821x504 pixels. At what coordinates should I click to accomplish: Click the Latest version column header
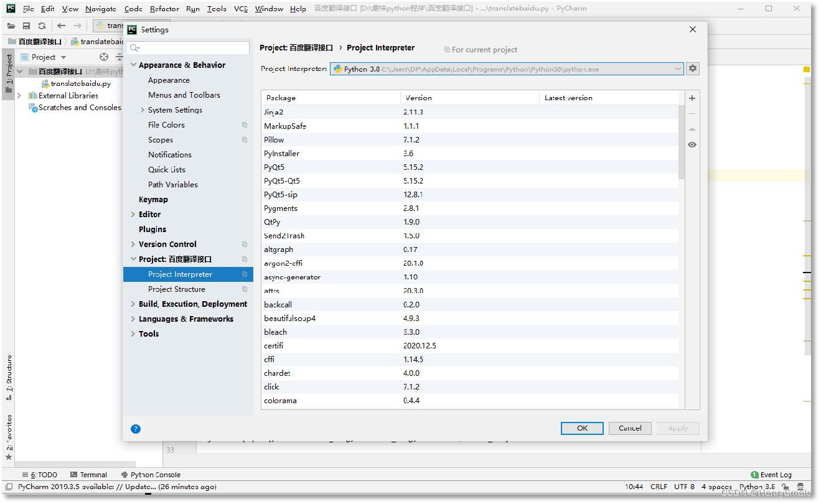609,98
